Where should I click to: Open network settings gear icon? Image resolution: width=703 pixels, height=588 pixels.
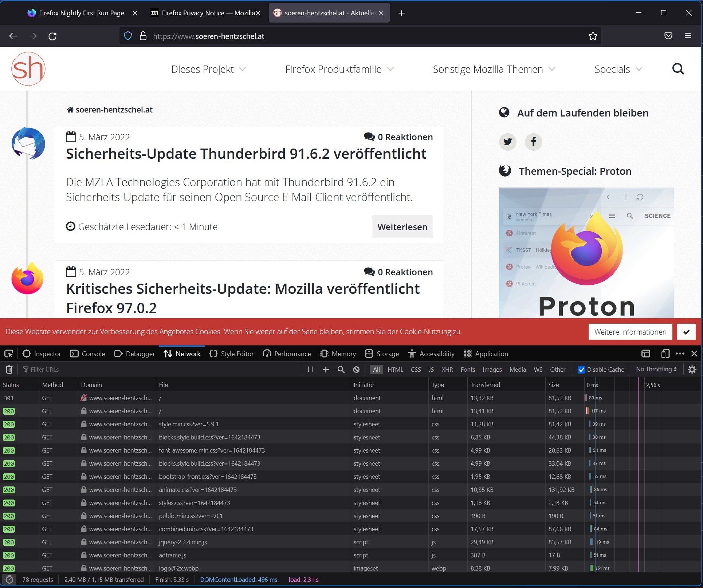[692, 370]
